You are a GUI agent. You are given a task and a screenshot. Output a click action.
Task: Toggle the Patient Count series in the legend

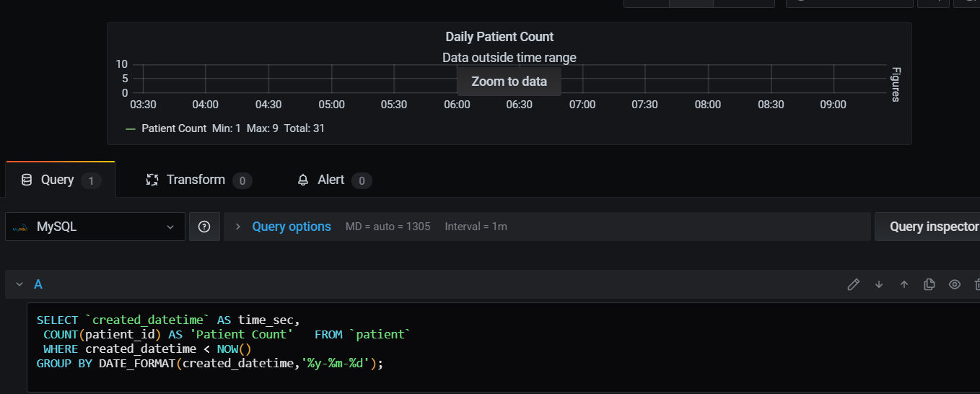(x=173, y=128)
